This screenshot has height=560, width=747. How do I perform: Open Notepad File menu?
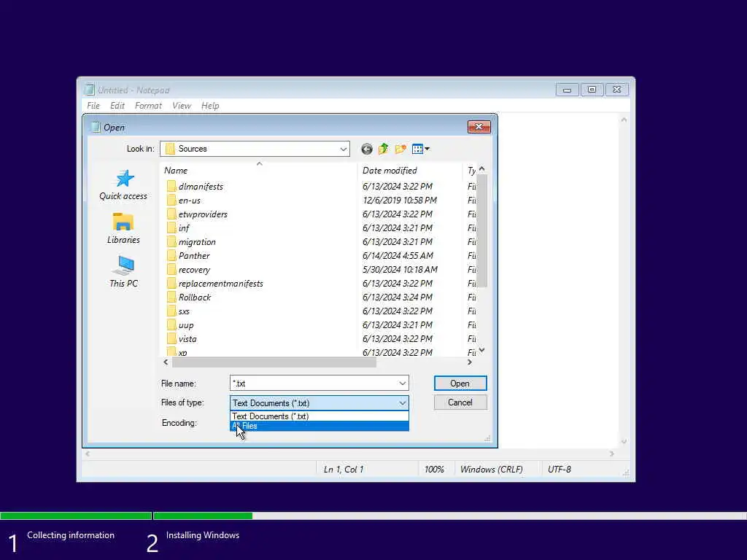(93, 106)
